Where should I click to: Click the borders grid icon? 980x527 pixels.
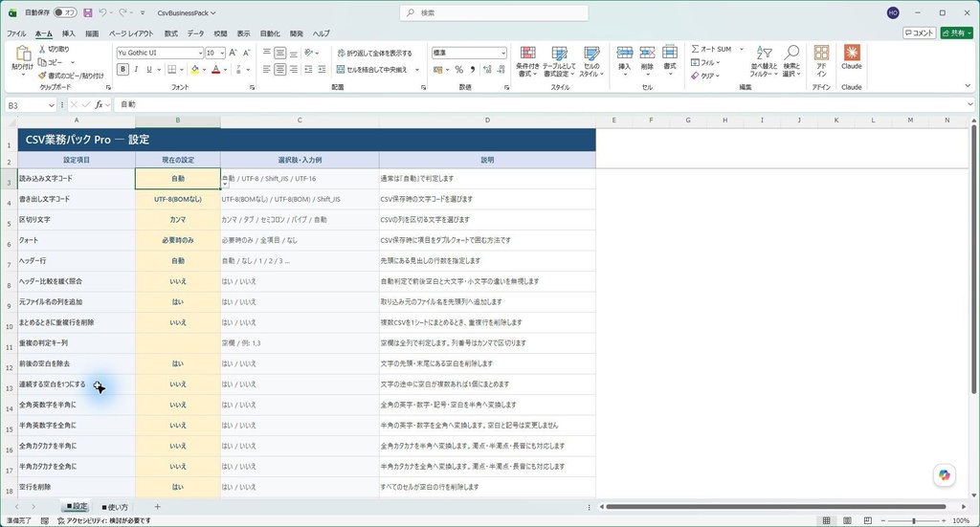(172, 69)
